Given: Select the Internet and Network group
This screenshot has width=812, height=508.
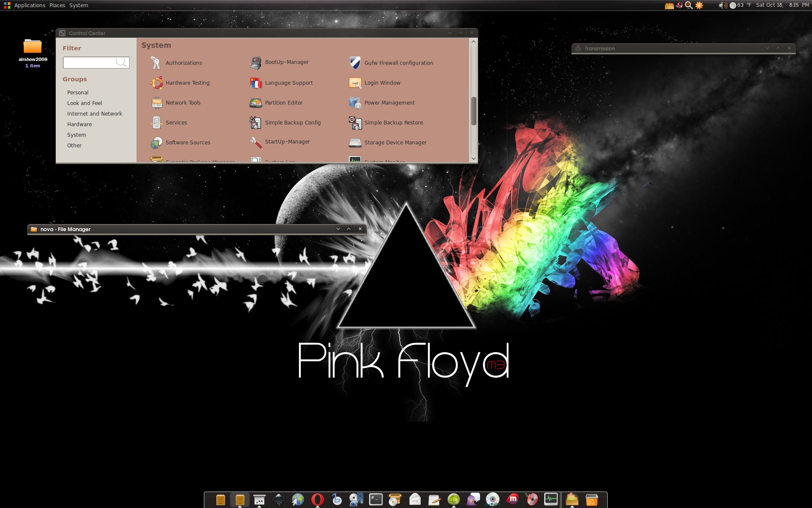Looking at the screenshot, I should (x=94, y=114).
